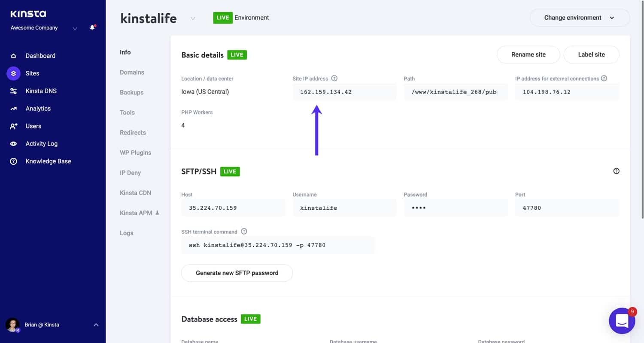Select the Info tab
The width and height of the screenshot is (644, 343).
125,52
